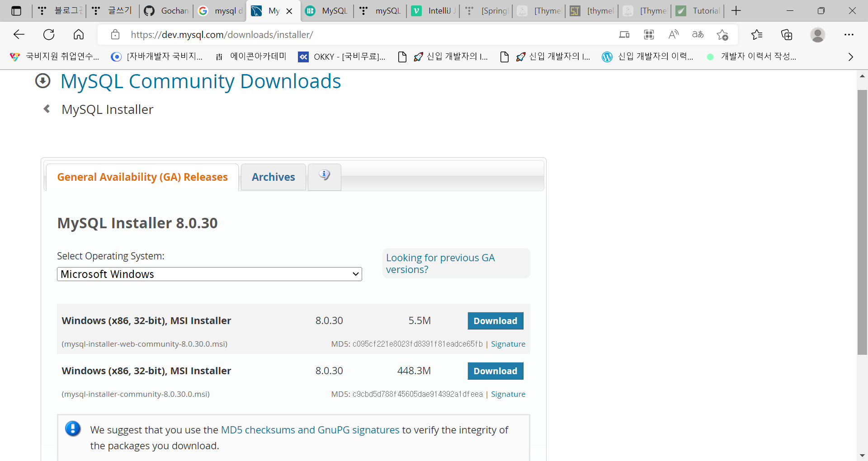Select the 448.3M file size text

[x=414, y=371]
